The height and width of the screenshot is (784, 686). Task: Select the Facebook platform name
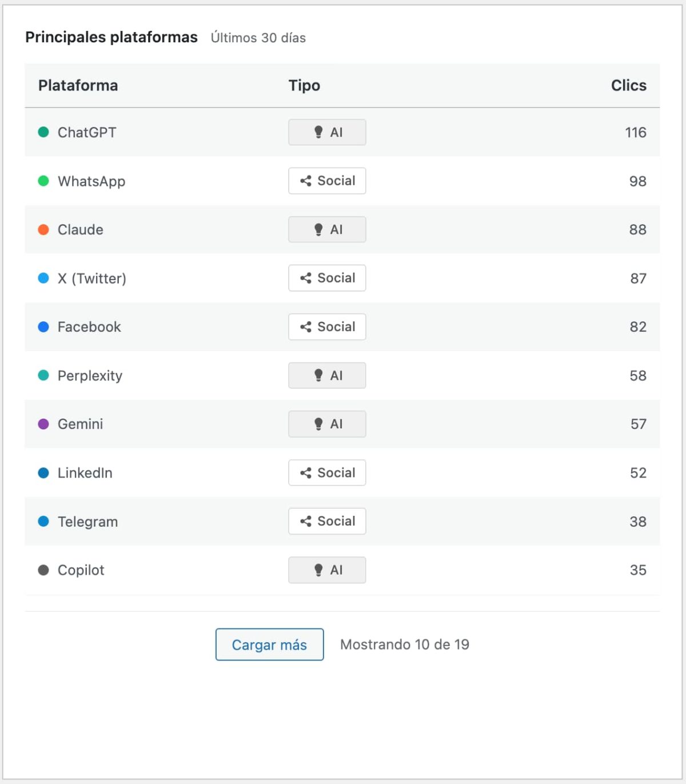coord(89,327)
